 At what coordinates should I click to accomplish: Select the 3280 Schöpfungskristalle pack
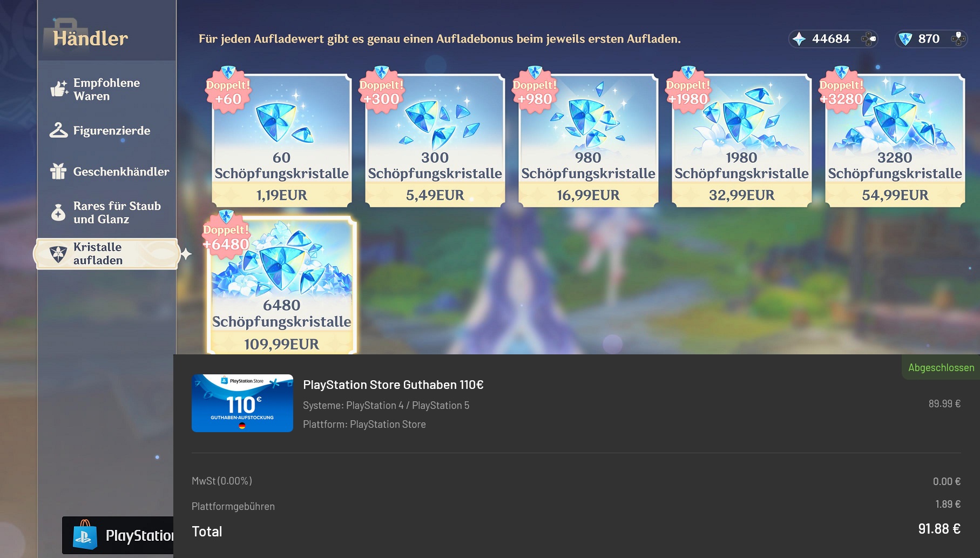895,140
